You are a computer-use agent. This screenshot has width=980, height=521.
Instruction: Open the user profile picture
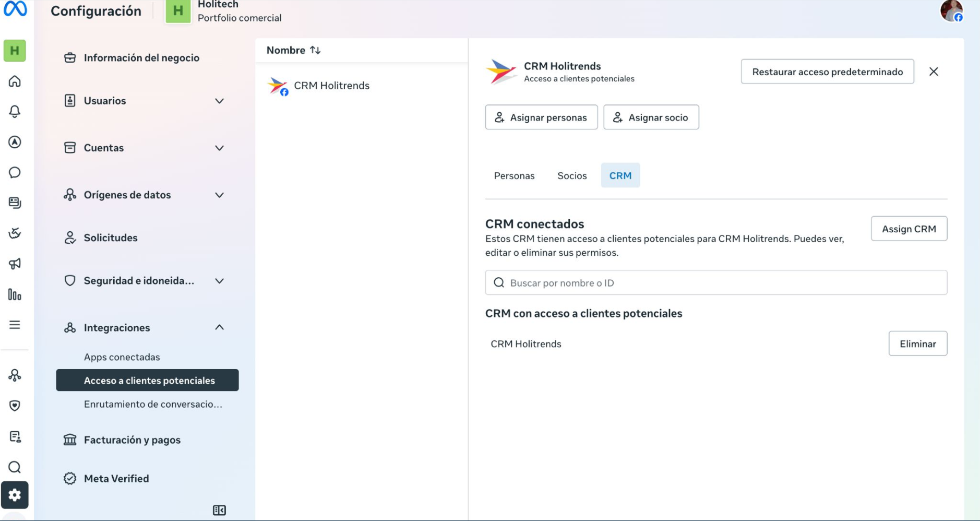[x=951, y=11]
